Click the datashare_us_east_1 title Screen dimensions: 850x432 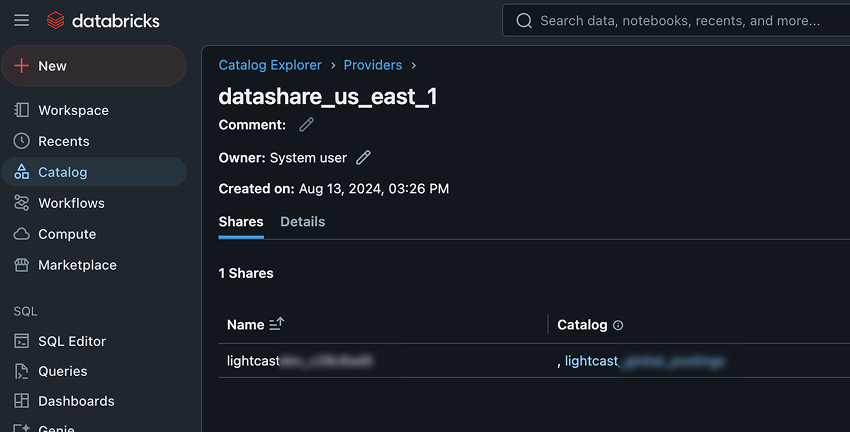point(328,96)
